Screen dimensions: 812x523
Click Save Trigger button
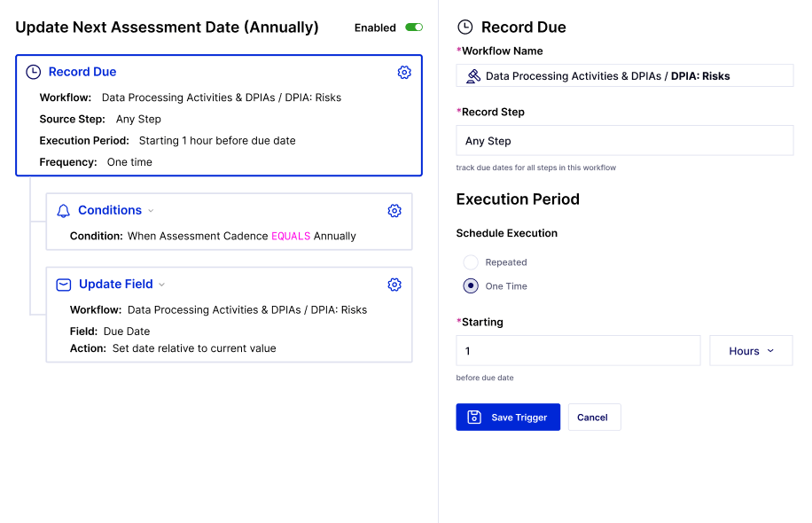508,417
